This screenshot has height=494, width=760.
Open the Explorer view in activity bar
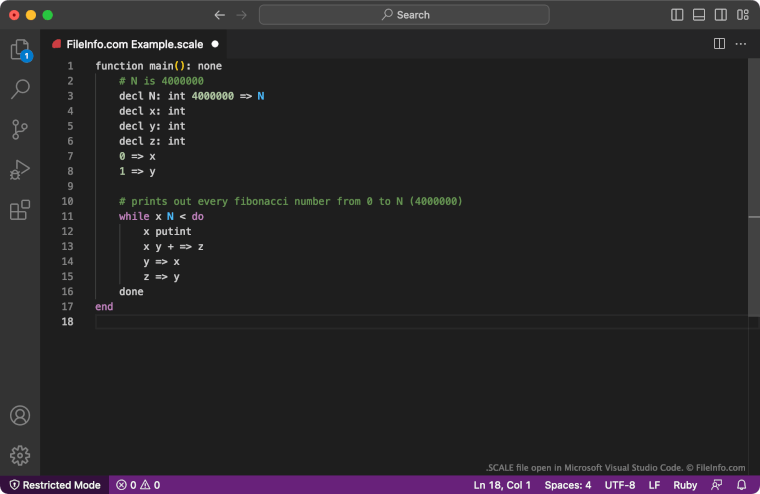tap(19, 50)
